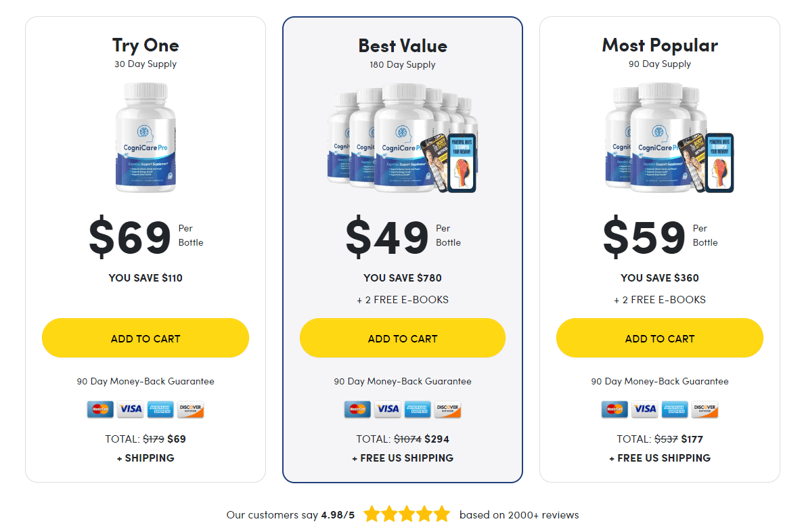The width and height of the screenshot is (804, 532).
Task: Click the VISA icon under Try One
Action: [x=130, y=409]
